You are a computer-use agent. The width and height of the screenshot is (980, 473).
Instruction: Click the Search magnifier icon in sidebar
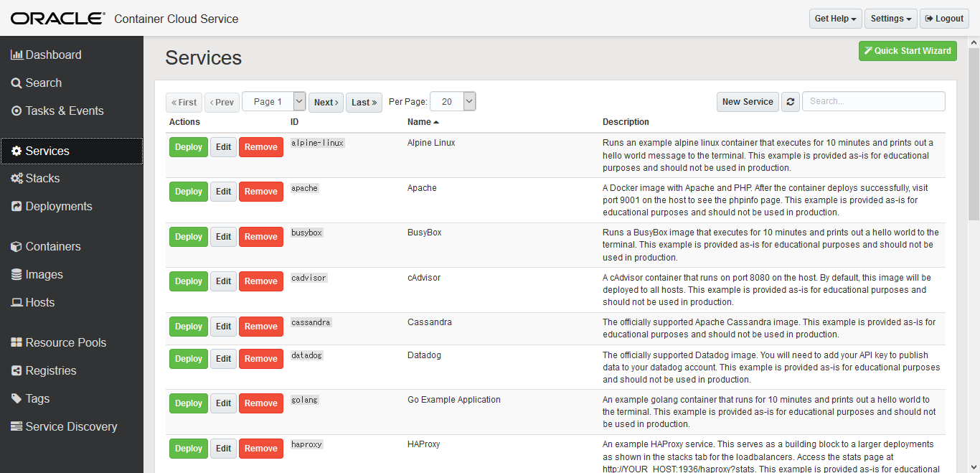click(17, 83)
